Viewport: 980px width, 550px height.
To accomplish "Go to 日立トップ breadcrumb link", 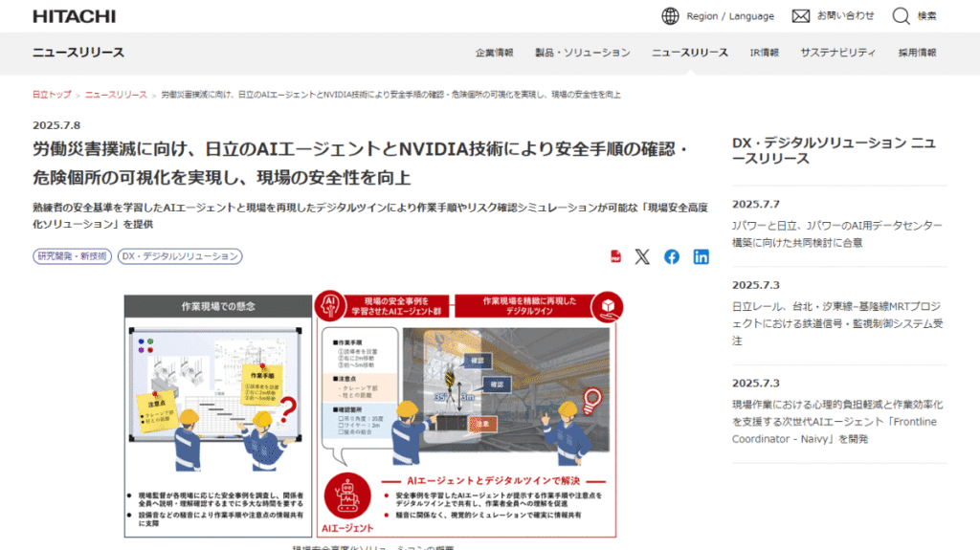I will coord(52,95).
